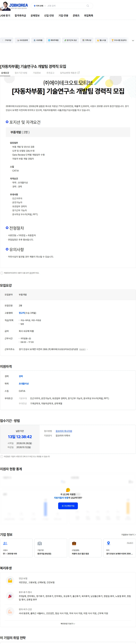
Task: Open the 기업·연봉 menu
Action: click(x=63, y=15)
